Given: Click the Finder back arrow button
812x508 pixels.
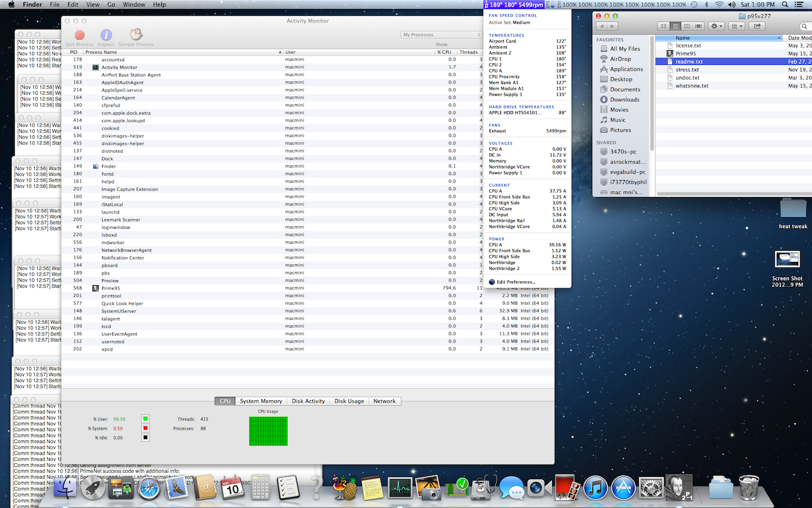Looking at the screenshot, I should (602, 26).
